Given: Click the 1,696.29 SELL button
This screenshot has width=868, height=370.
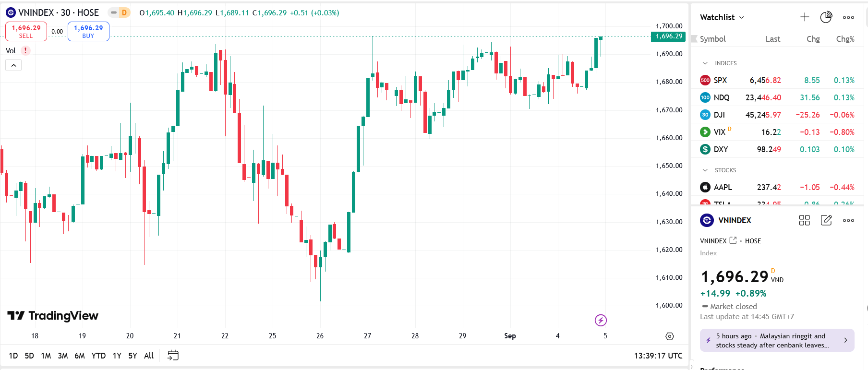Looking at the screenshot, I should click(26, 32).
